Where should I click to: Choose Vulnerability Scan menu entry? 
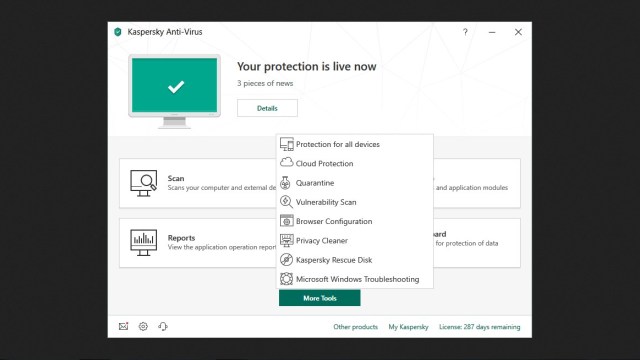(354, 202)
